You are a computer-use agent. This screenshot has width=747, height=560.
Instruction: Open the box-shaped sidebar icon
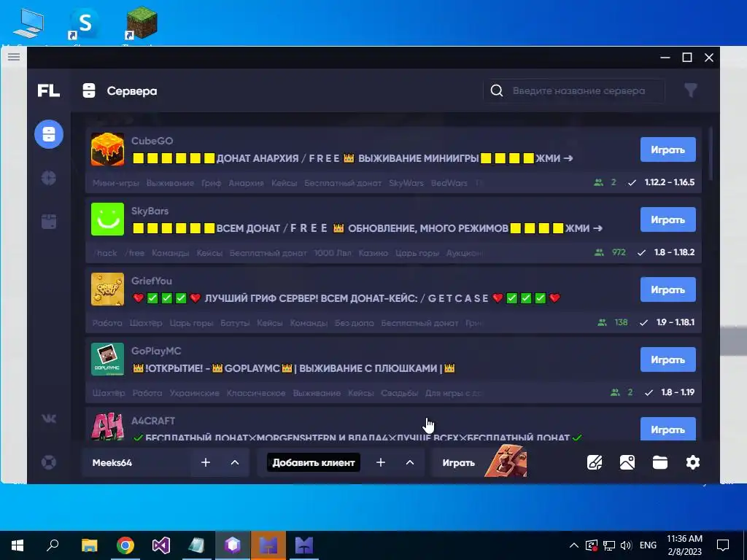(x=49, y=222)
